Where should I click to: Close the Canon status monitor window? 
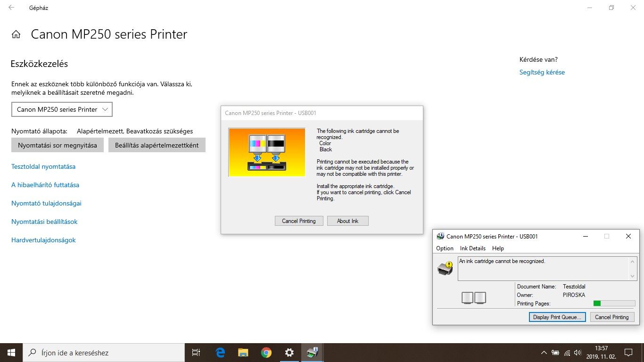click(628, 236)
